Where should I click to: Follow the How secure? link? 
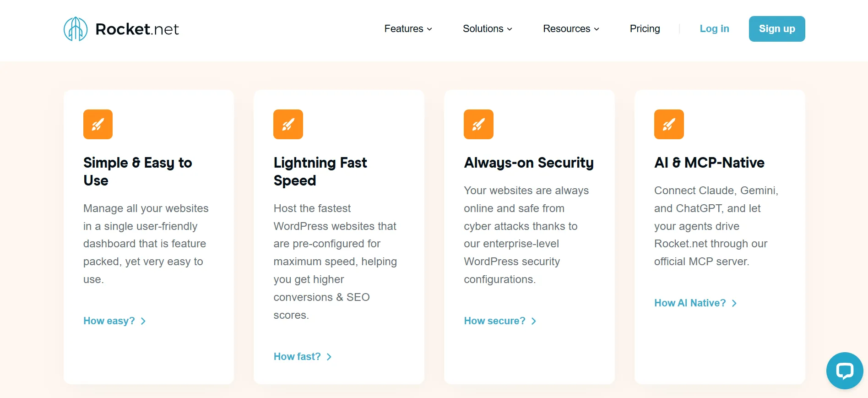500,321
